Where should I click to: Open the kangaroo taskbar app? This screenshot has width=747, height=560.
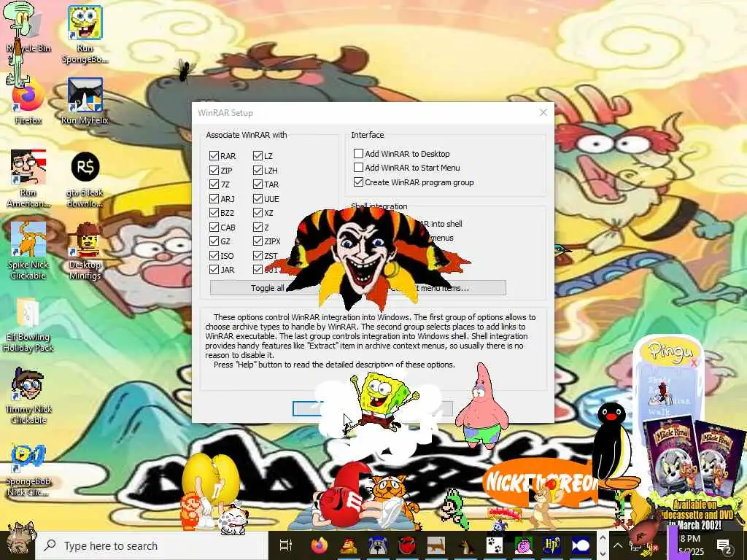465,545
